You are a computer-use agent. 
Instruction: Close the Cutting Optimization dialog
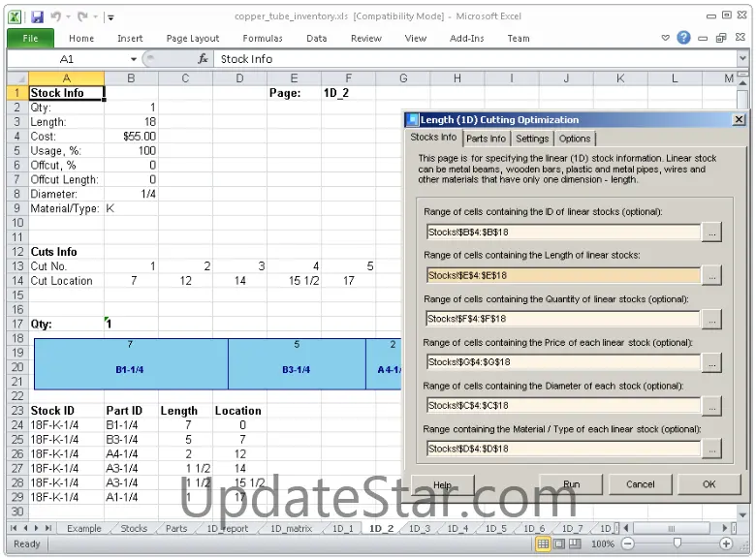pyautogui.click(x=739, y=119)
